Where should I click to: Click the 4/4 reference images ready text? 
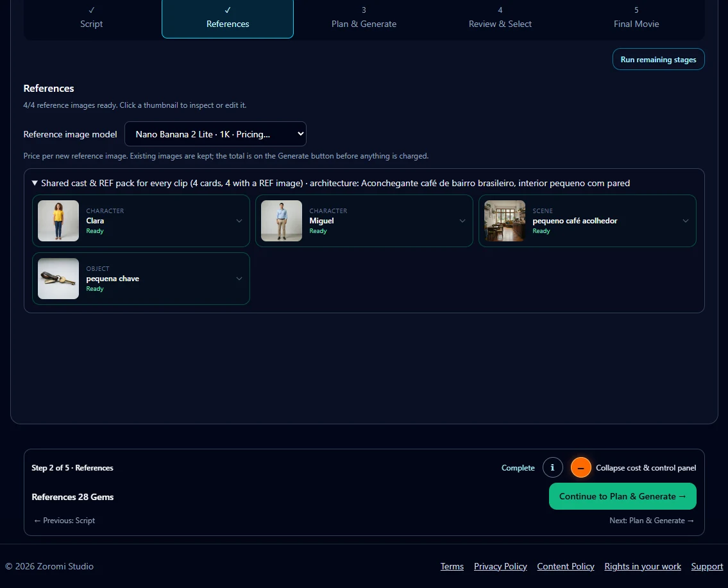tap(135, 105)
